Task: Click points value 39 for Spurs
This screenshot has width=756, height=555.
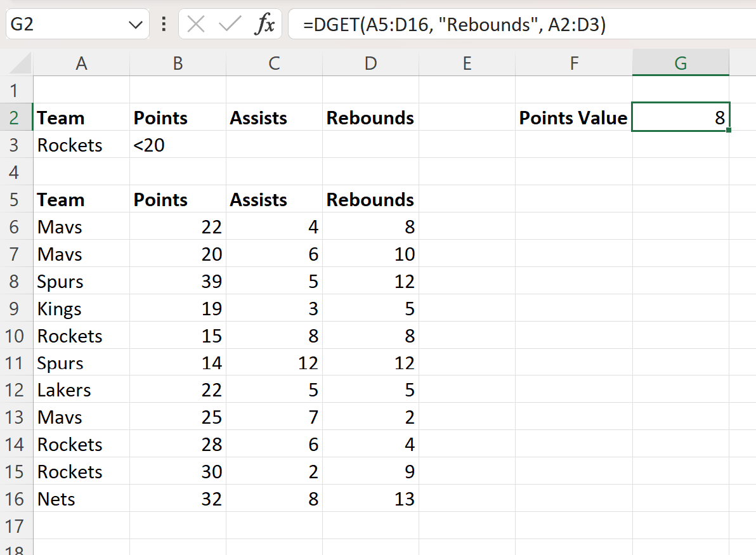Action: click(178, 281)
